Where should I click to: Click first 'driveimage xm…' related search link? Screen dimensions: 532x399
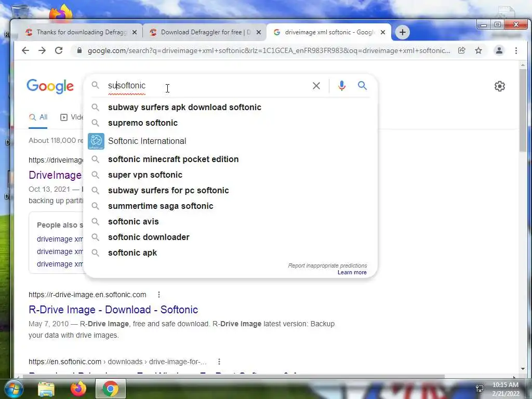(x=60, y=239)
